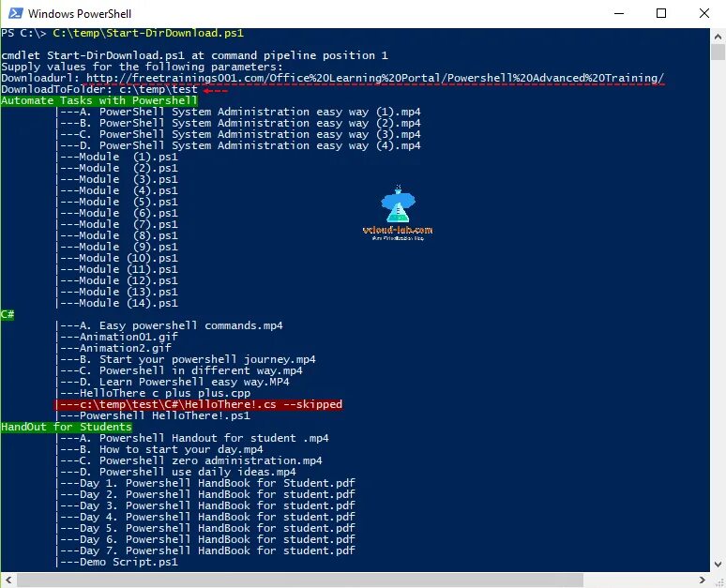Image resolution: width=726 pixels, height=588 pixels.
Task: Click the horizontal scrollbar thumb
Action: coord(300,580)
